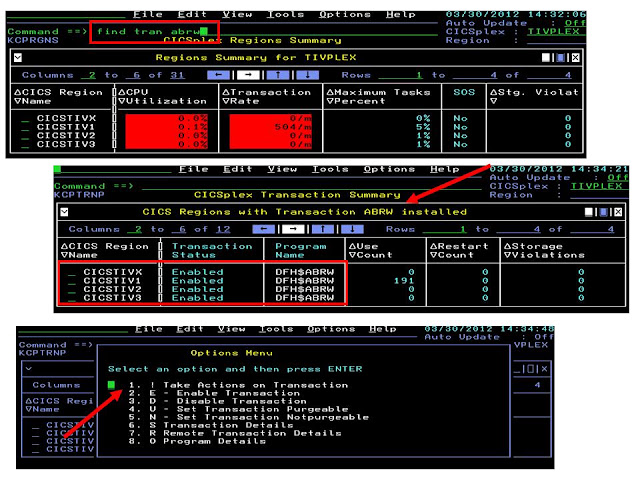This screenshot has width=640, height=480.
Task: Choose 'Set Transaction Notpurgeable' option
Action: [x=249, y=417]
